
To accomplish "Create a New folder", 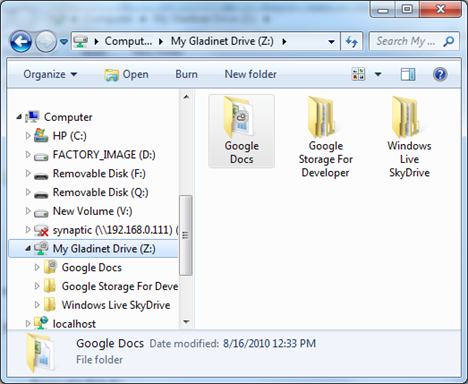I will (x=251, y=74).
